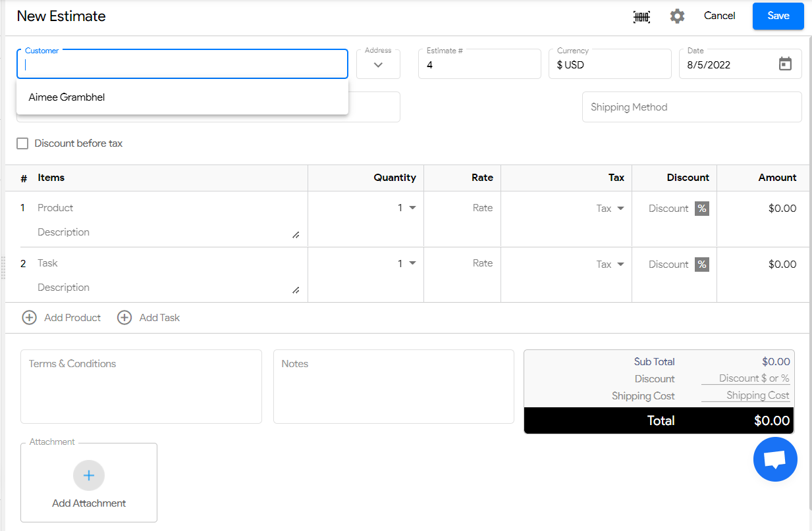Open the date calendar picker icon
The image size is (812, 531).
click(785, 64)
